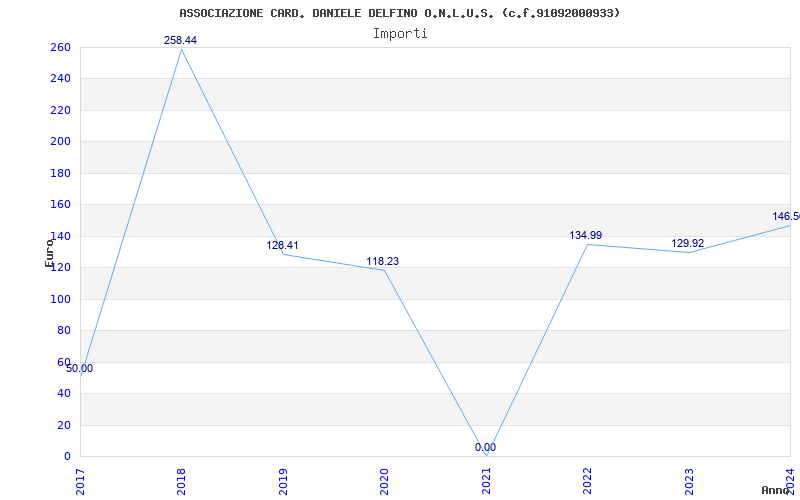The image size is (800, 500).
Task: Click the 129.92 data label
Action: 687,243
